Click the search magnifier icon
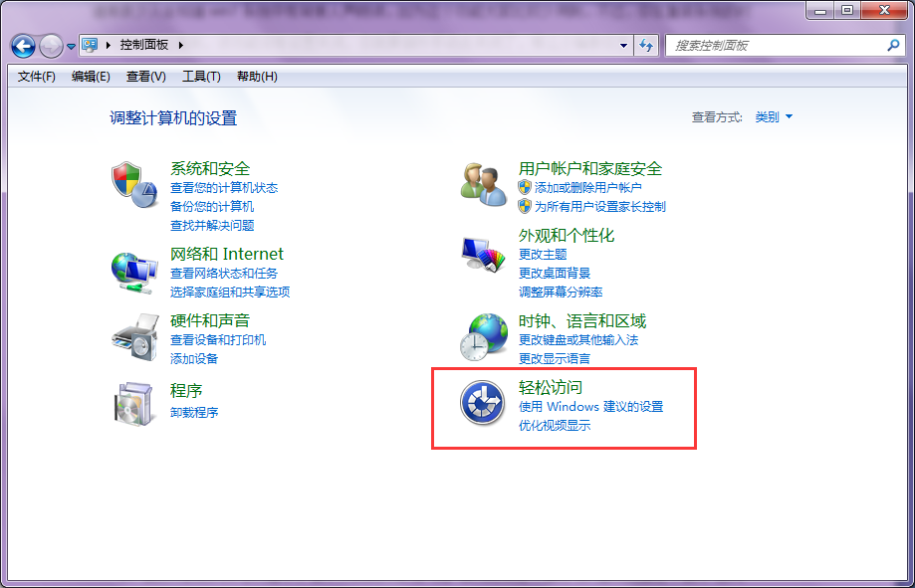The width and height of the screenshot is (915, 588). point(893,45)
